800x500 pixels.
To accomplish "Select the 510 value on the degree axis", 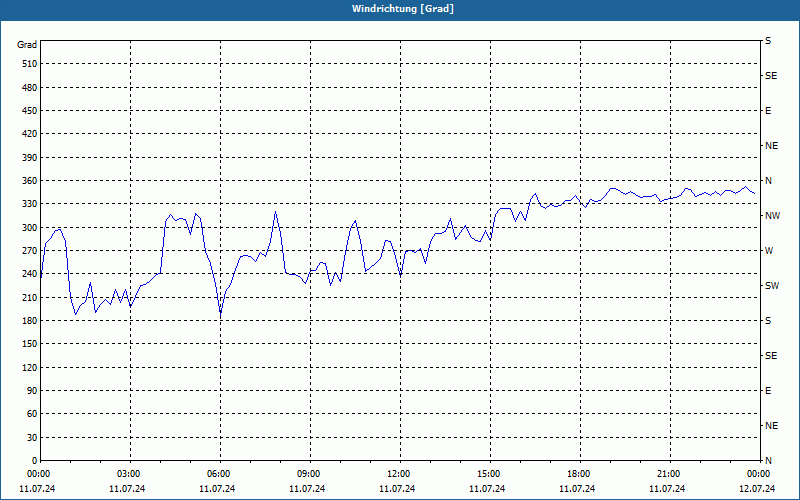I will click(30, 64).
